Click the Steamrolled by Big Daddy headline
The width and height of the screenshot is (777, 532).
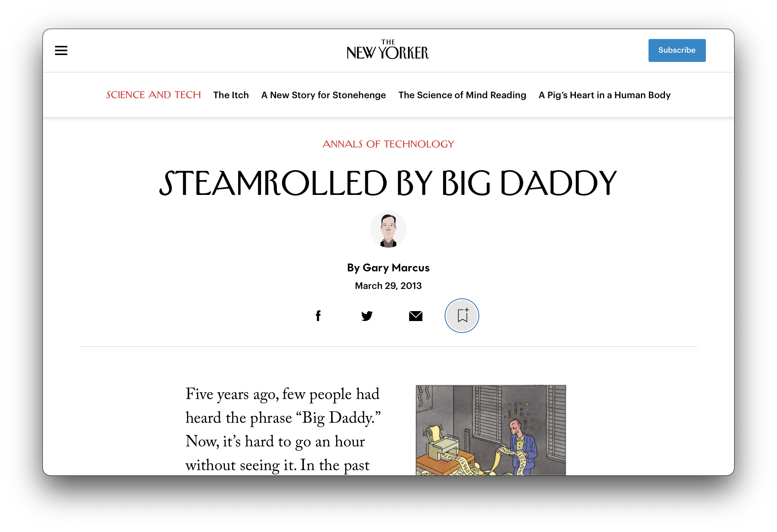[388, 183]
